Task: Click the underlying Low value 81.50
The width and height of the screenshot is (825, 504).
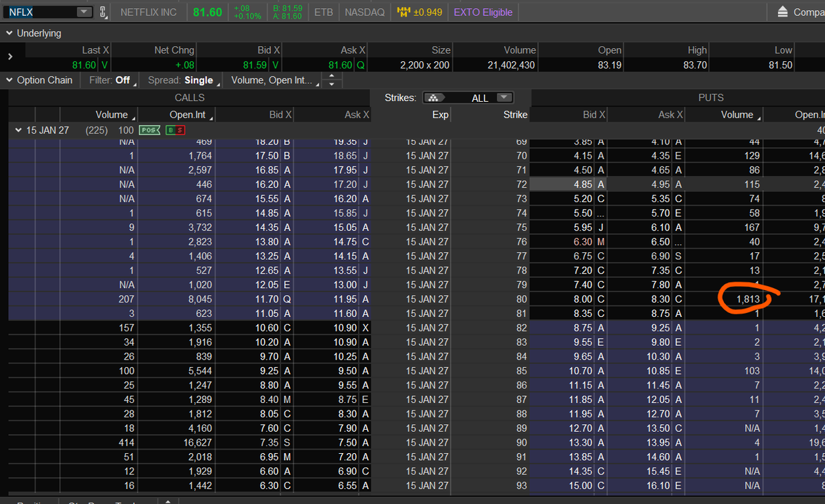Action: click(780, 65)
